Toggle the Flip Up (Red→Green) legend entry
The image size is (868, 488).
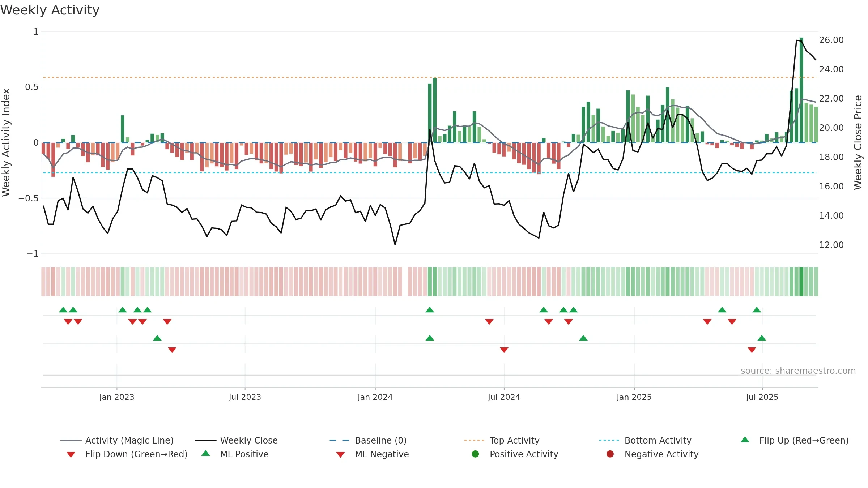[x=795, y=440]
